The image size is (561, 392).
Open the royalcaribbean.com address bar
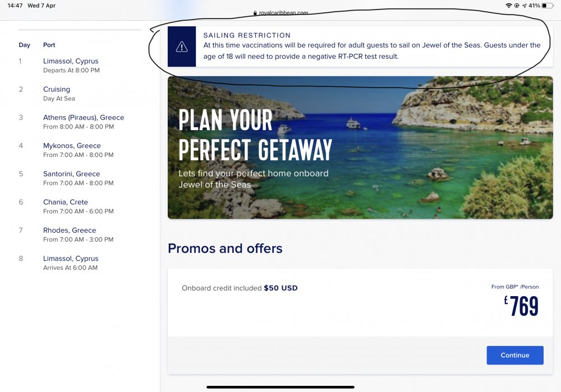coord(280,13)
